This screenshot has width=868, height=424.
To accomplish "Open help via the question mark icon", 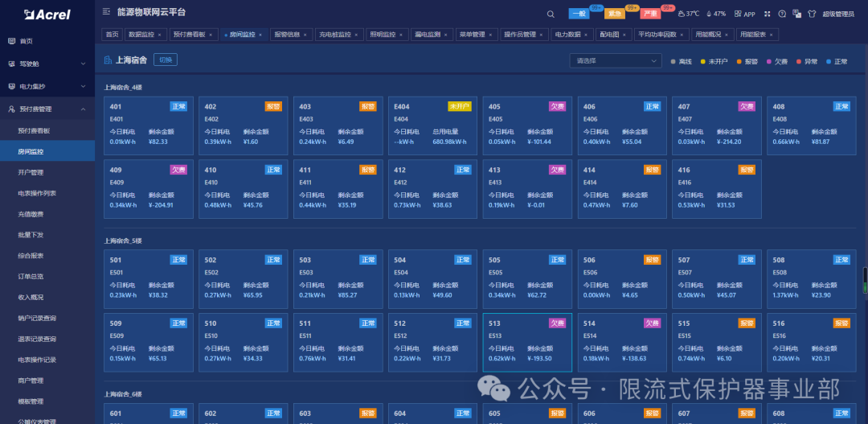I will (781, 14).
